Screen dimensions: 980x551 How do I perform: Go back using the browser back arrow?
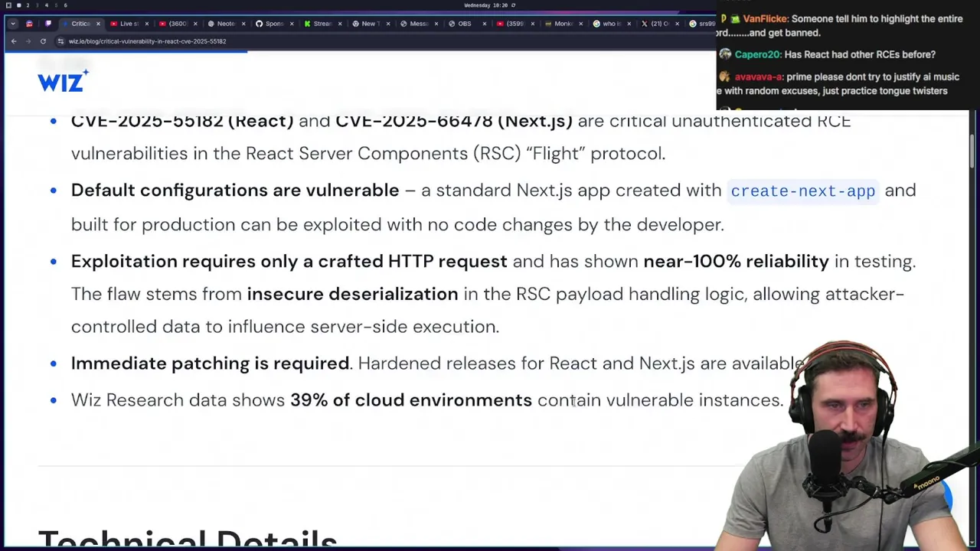14,41
